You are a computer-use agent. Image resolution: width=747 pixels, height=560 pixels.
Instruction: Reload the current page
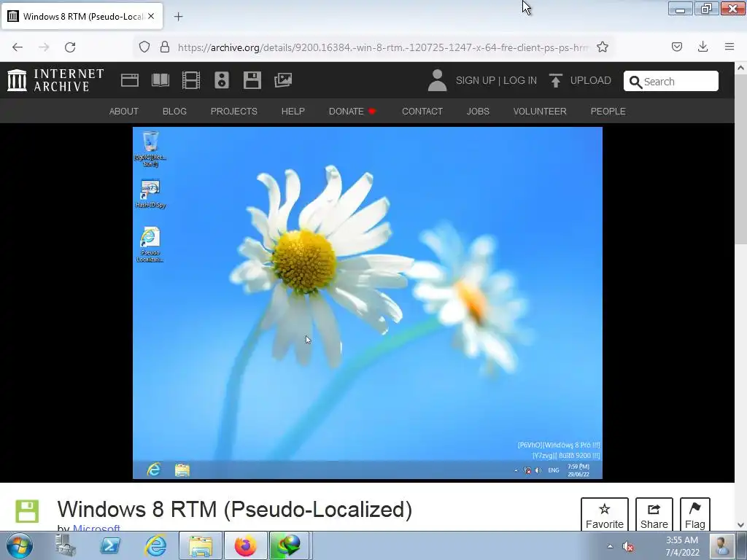pos(70,47)
